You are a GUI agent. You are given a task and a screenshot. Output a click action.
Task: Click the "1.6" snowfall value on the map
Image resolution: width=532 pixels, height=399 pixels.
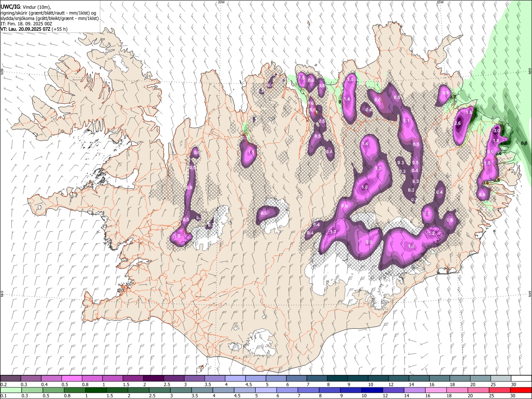(x=469, y=113)
